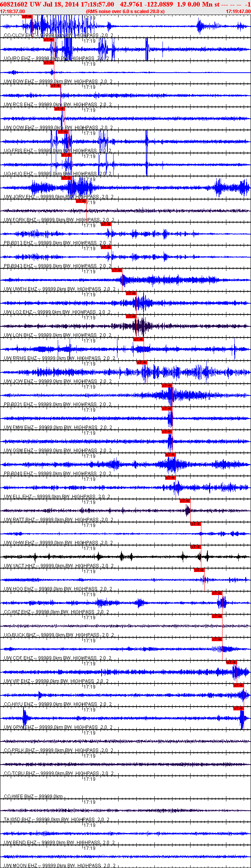
Task: Select the TA I05D BHZ station label
Action: (17, 820)
